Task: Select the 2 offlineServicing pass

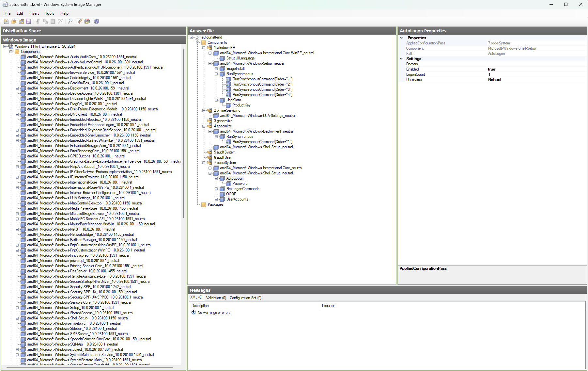Action: point(227,110)
